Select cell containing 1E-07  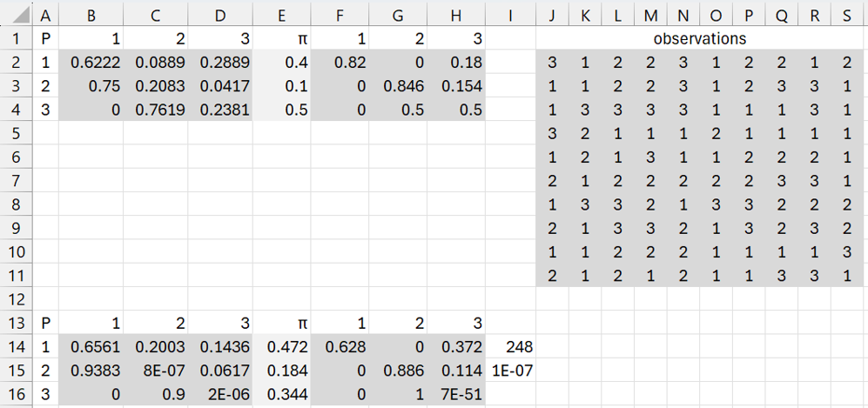510,371
